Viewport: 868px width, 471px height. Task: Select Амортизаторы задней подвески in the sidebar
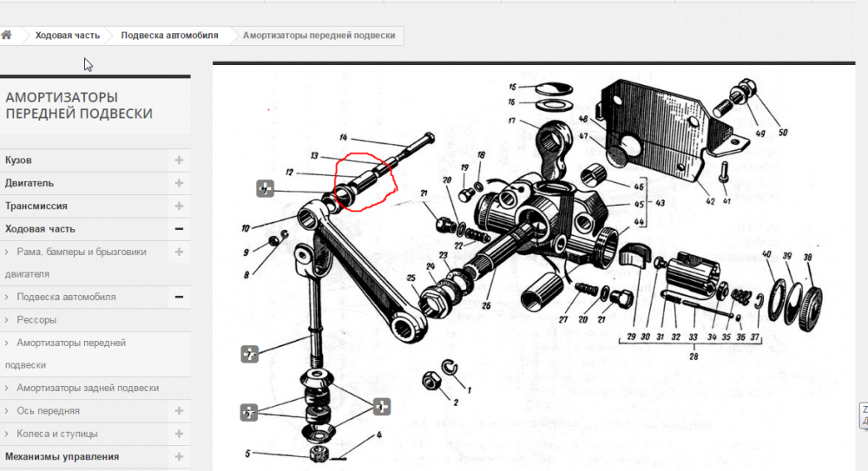click(x=87, y=388)
